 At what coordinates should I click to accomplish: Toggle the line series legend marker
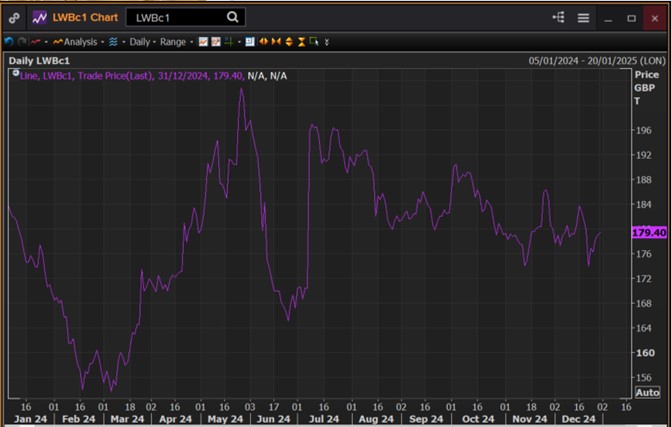tap(13, 75)
